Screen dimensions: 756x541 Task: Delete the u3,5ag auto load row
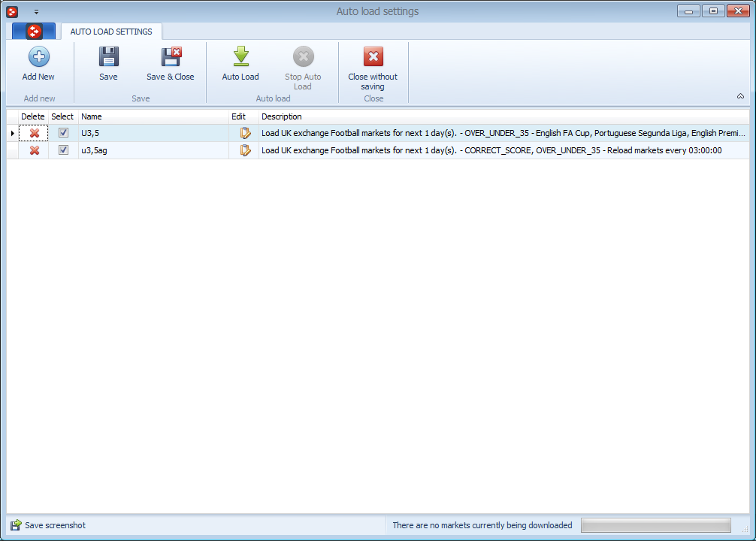coord(35,150)
